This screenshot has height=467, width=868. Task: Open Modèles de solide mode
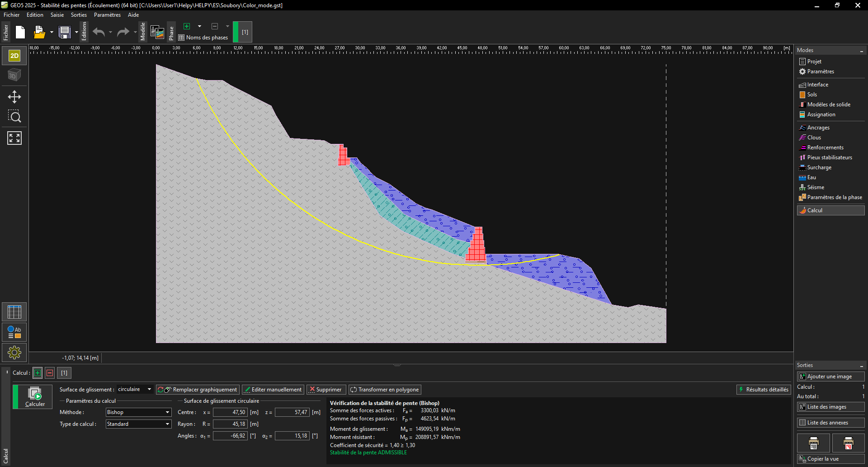click(829, 105)
